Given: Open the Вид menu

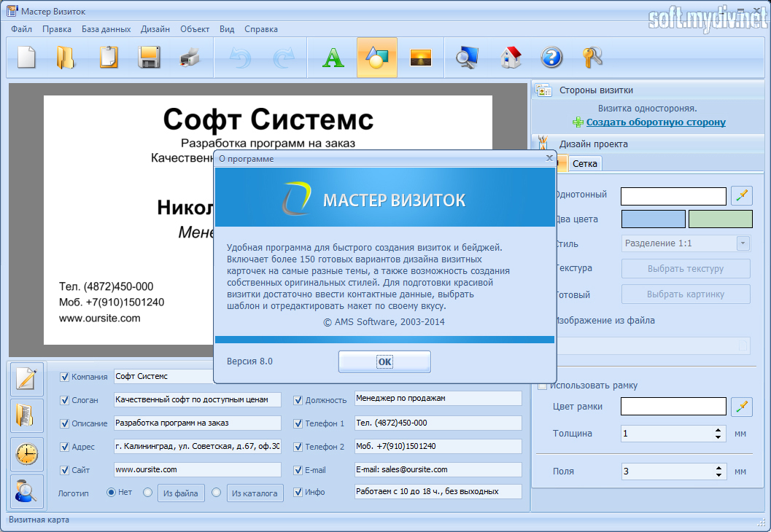Looking at the screenshot, I should 227,29.
